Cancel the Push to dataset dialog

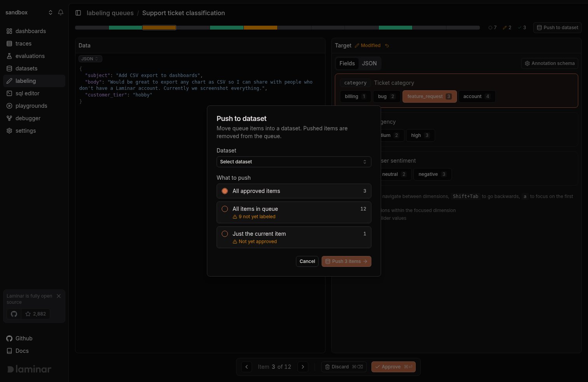coord(307,261)
